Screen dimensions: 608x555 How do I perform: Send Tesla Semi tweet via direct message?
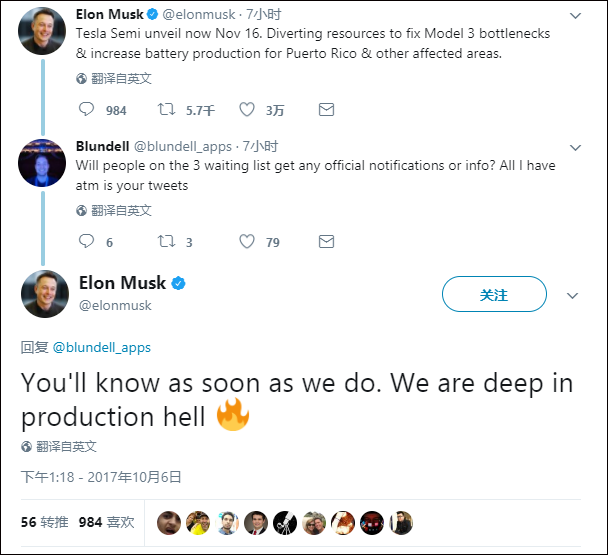pos(326,109)
